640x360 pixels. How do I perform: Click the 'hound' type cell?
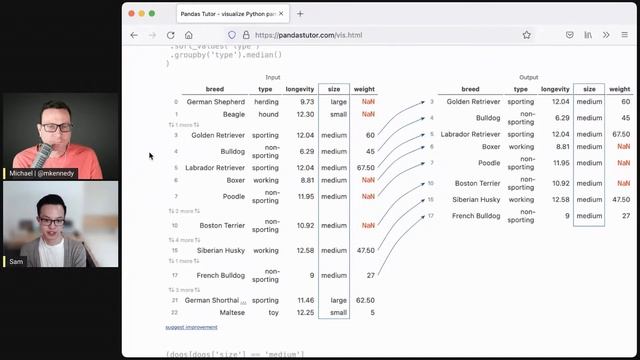[x=268, y=114]
